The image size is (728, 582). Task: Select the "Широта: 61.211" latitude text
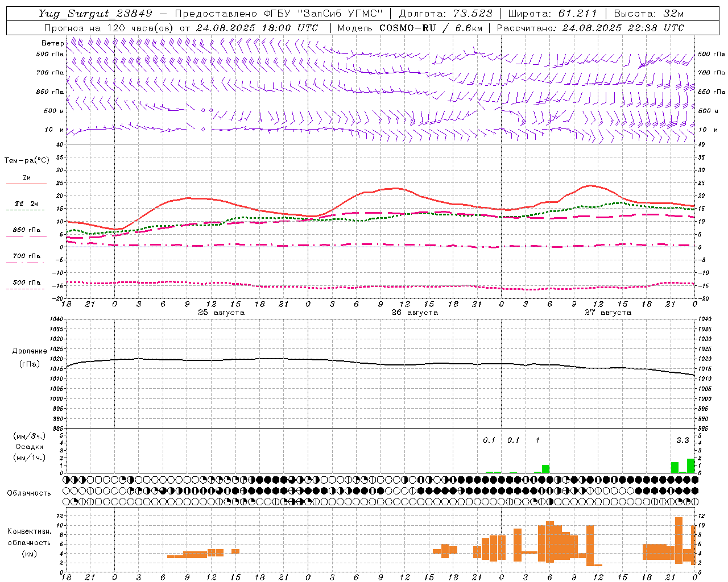click(552, 14)
